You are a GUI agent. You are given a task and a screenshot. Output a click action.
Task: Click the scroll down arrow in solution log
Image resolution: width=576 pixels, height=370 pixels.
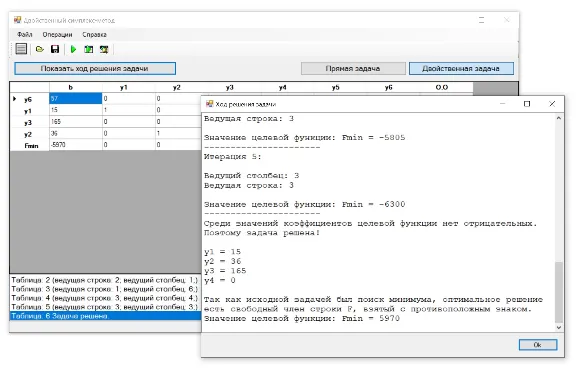(x=559, y=327)
